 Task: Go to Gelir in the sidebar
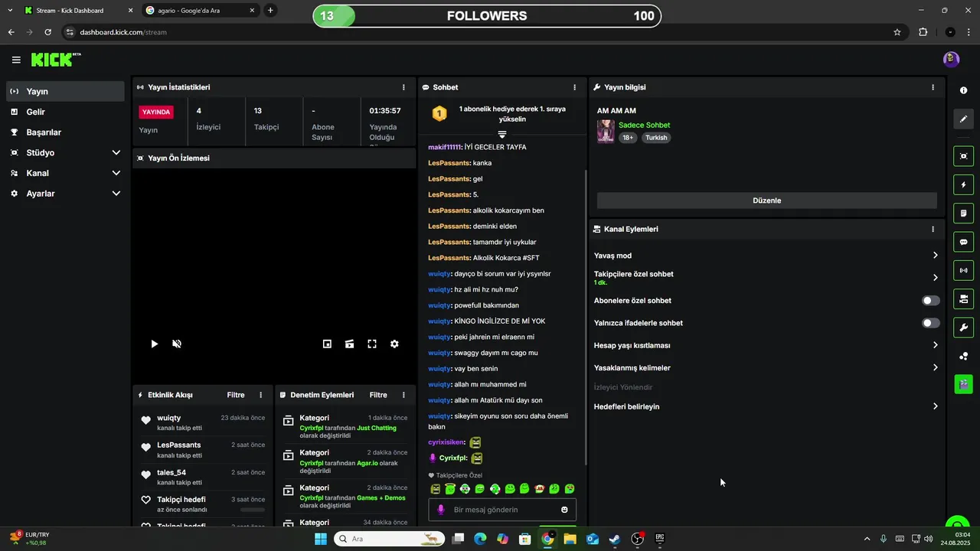pos(65,112)
